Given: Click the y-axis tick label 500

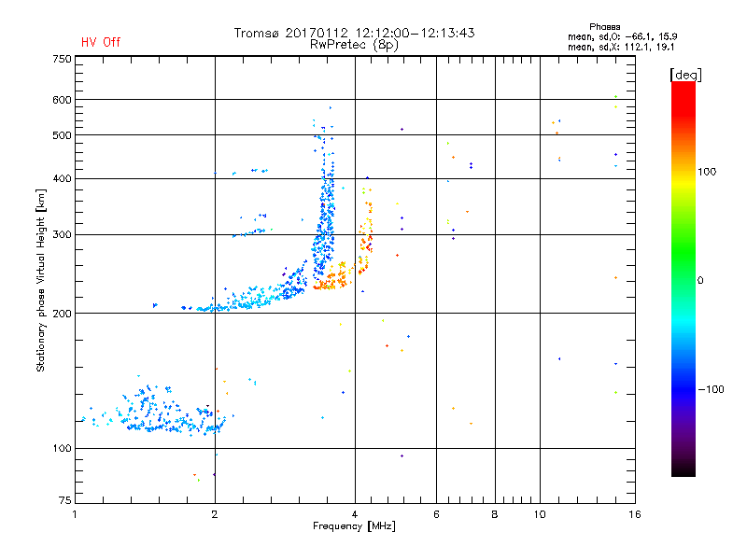Looking at the screenshot, I should click(x=62, y=135).
